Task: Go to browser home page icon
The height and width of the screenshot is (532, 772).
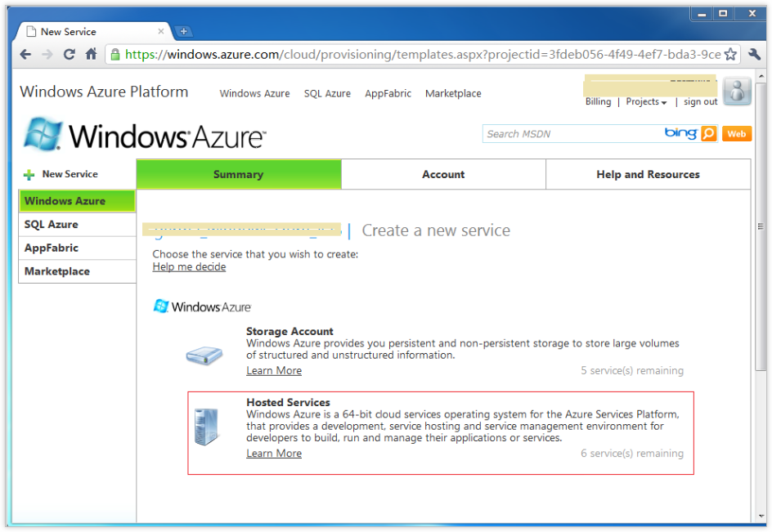Action: pyautogui.click(x=91, y=54)
